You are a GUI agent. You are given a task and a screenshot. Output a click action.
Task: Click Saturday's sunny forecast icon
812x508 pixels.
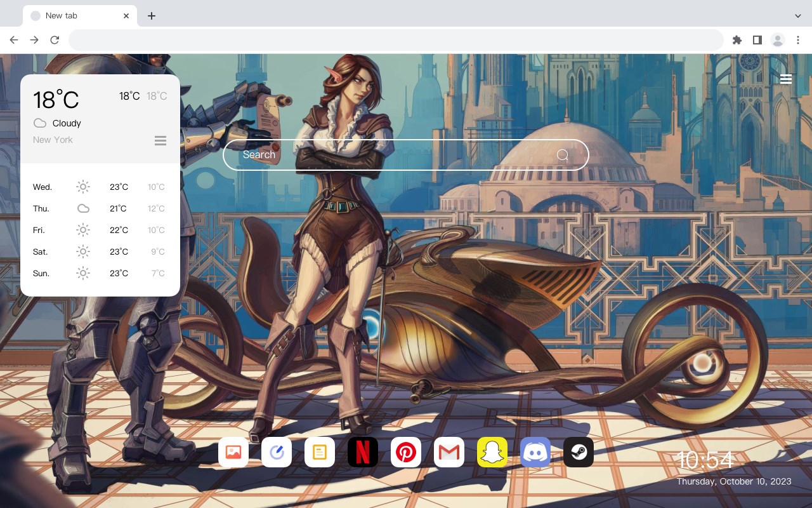83,251
